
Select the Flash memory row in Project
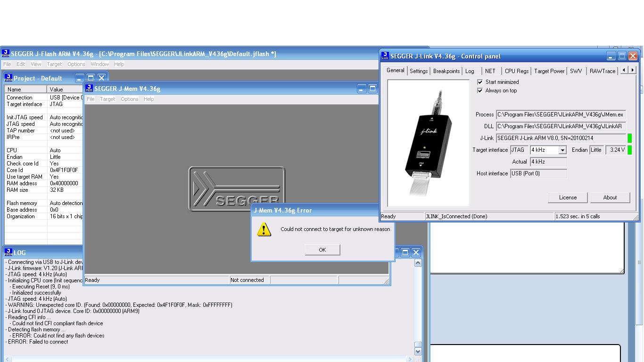coord(44,203)
